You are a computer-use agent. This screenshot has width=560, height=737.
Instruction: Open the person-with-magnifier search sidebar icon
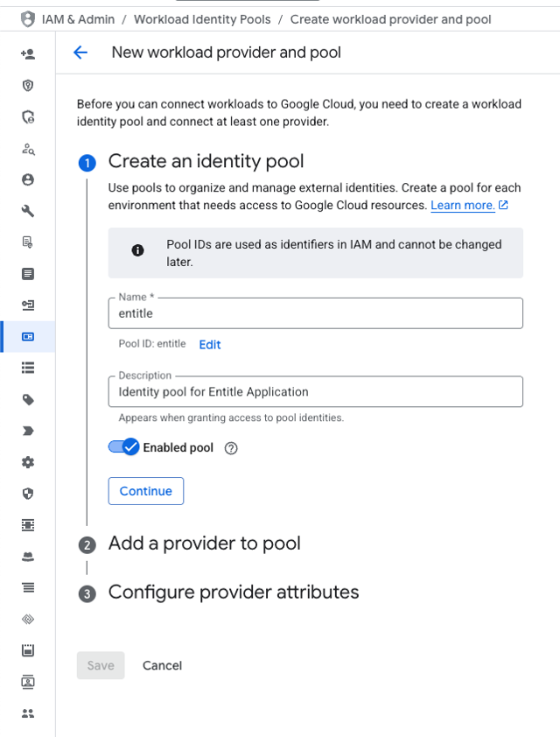point(28,149)
